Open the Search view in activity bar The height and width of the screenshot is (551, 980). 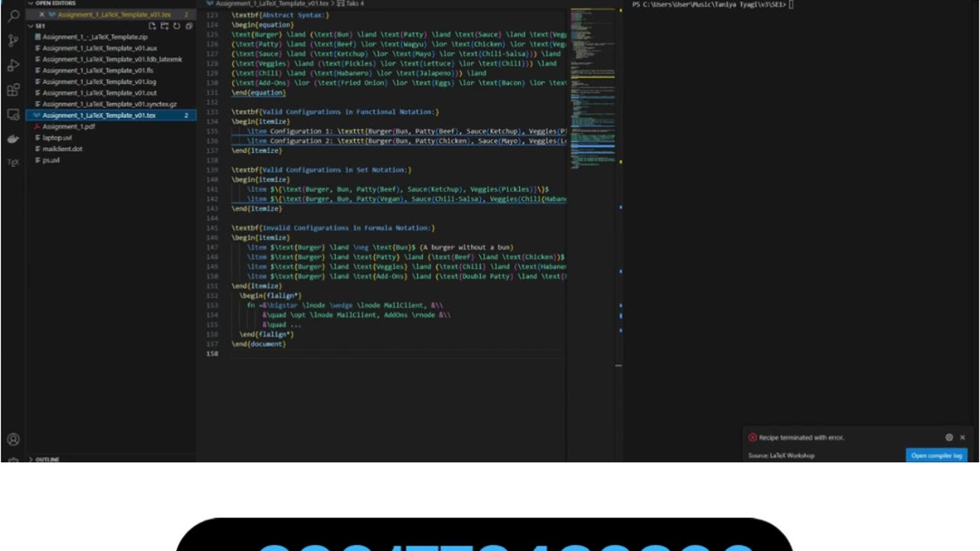tap(13, 15)
